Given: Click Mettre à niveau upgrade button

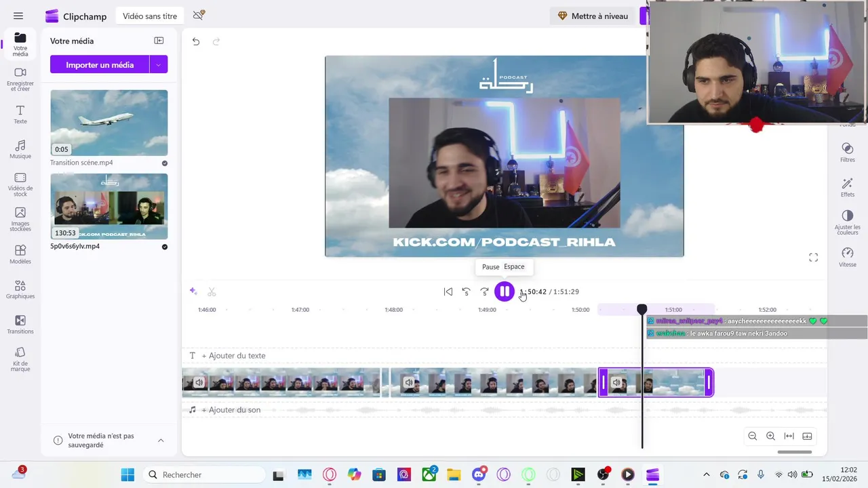Looking at the screenshot, I should click(593, 16).
